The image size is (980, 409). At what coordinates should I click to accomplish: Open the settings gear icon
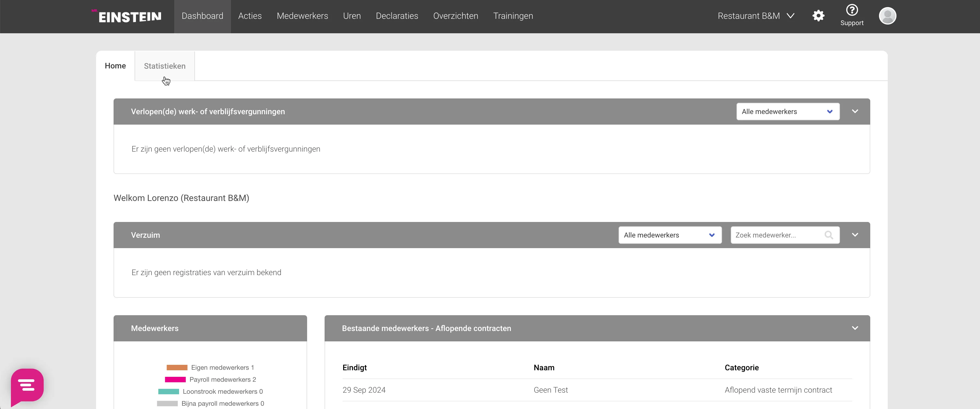tap(818, 16)
